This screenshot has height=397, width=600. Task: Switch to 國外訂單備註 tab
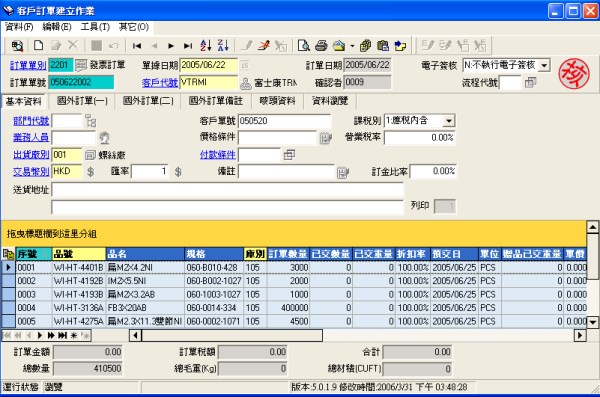[x=216, y=101]
